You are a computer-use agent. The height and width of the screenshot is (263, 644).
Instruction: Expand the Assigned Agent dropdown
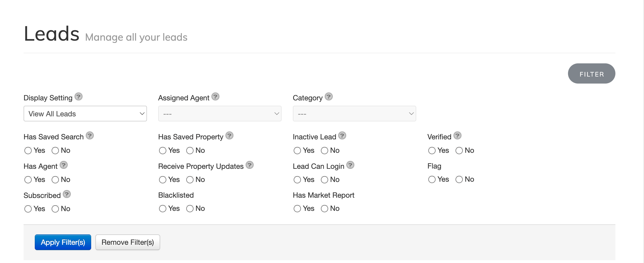point(220,114)
